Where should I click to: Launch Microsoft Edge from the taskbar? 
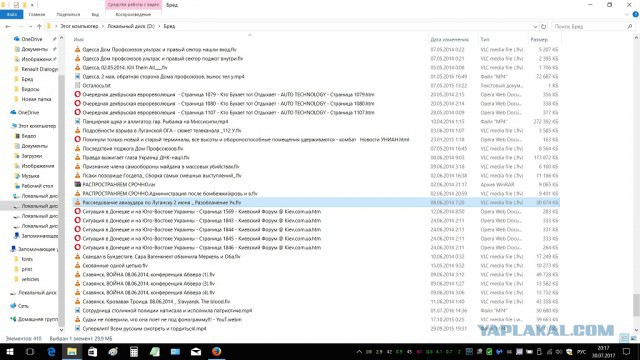tap(51, 351)
